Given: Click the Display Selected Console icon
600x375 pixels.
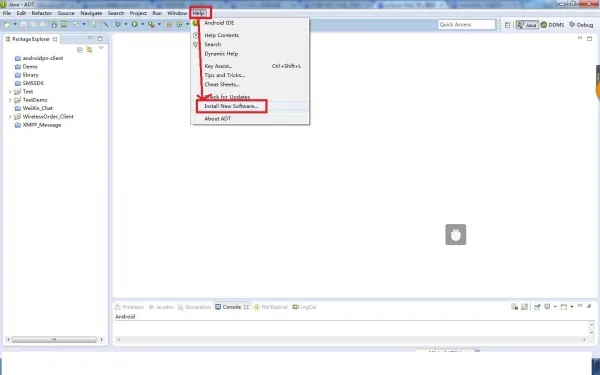Looking at the screenshot, I should point(547,307).
